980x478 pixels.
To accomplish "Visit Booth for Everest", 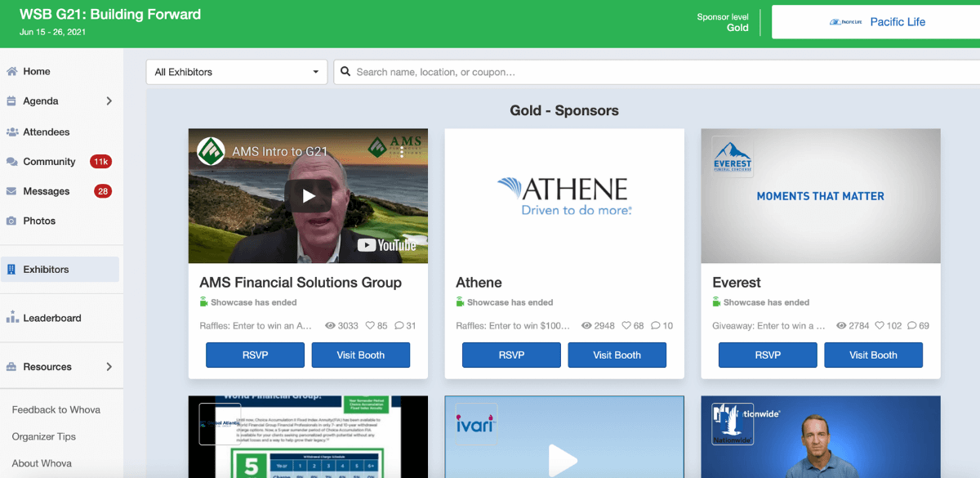I will pos(873,355).
